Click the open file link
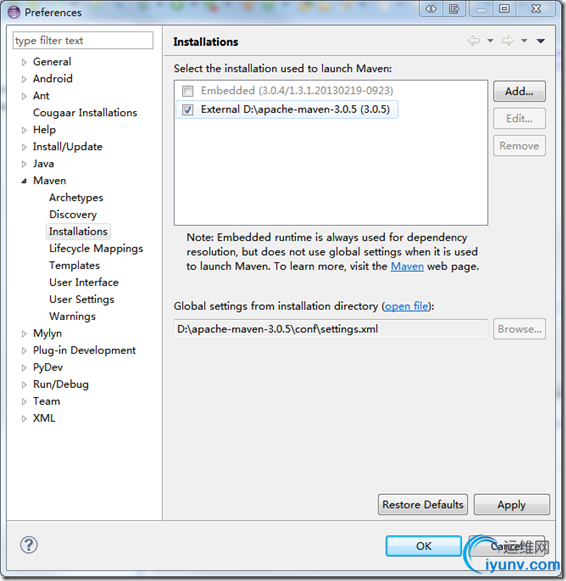This screenshot has height=581, width=566. coord(406,306)
